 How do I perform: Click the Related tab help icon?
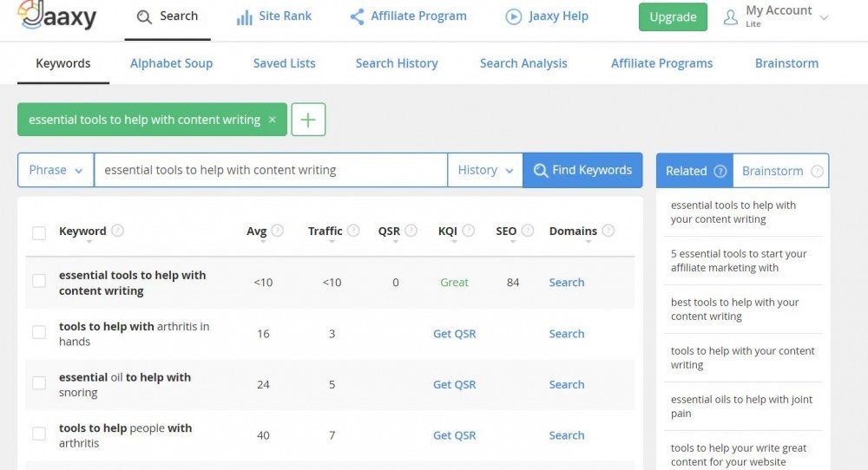720,171
